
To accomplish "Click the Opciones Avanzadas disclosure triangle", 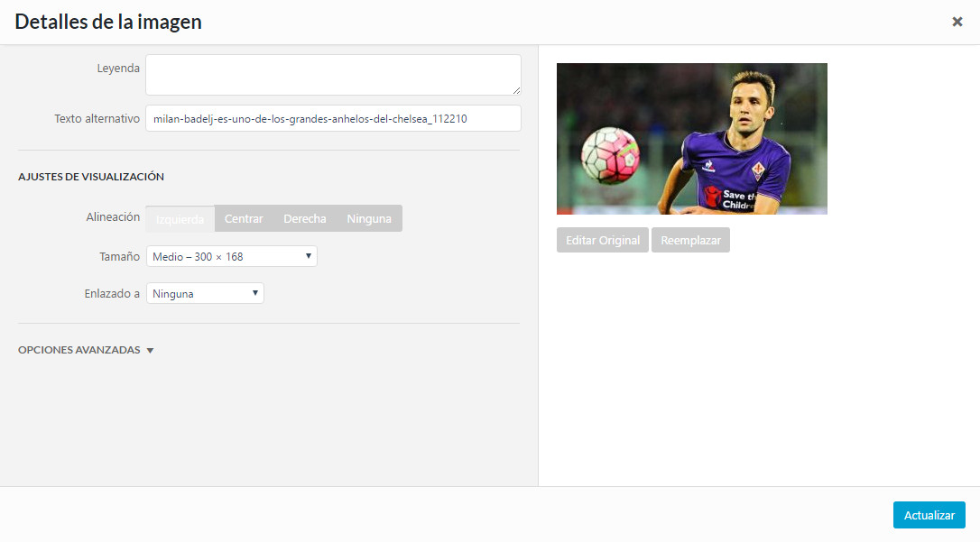I will (x=150, y=350).
